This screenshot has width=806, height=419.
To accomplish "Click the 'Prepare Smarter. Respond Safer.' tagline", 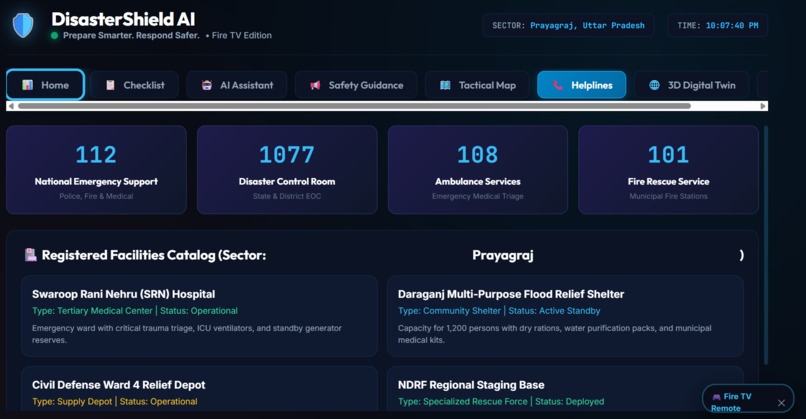I will click(x=131, y=35).
